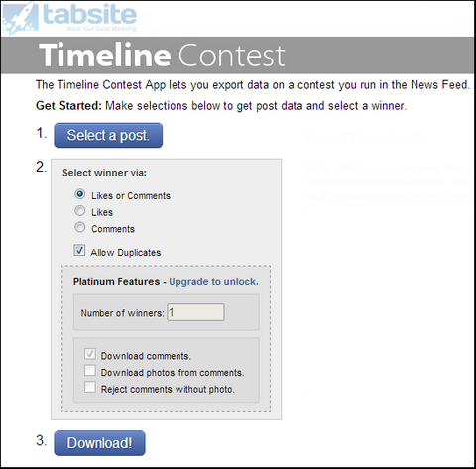Click the tabsite wordmark text
476x469 pixels.
click(90, 14)
